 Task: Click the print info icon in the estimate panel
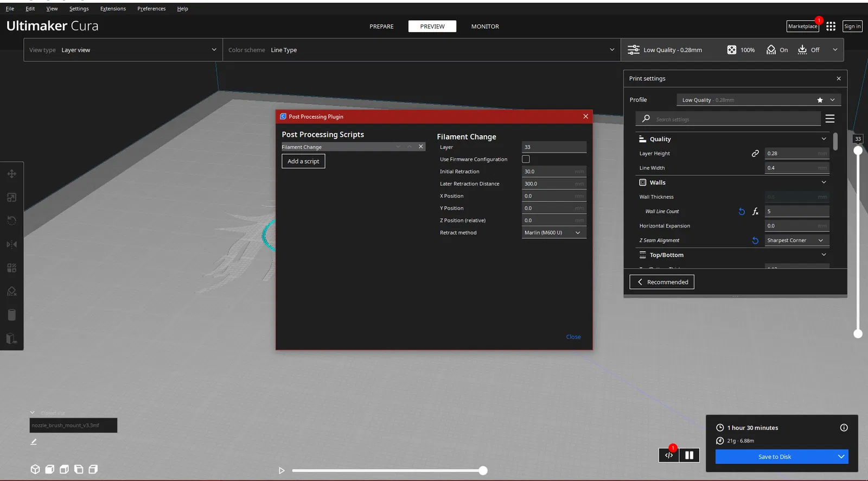pos(844,428)
